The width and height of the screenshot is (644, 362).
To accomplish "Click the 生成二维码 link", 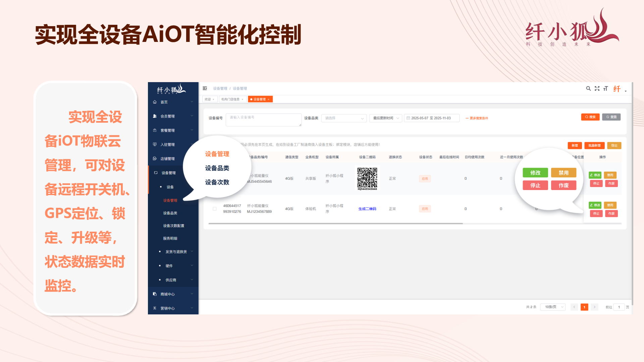I will point(367,208).
